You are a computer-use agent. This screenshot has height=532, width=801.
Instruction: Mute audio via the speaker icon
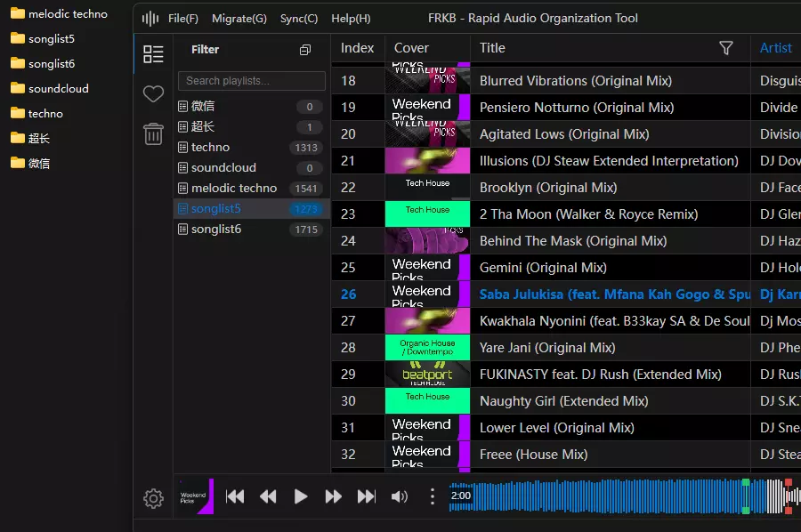tap(399, 496)
